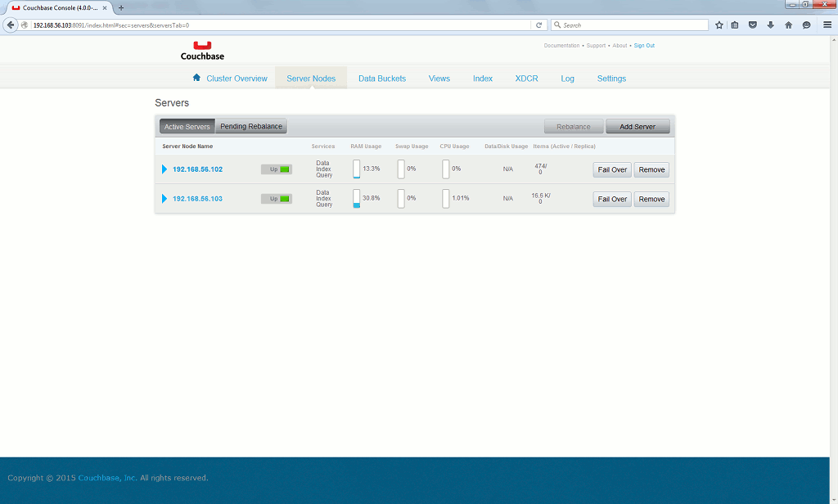Reload the page with the refresh icon

pos(538,25)
